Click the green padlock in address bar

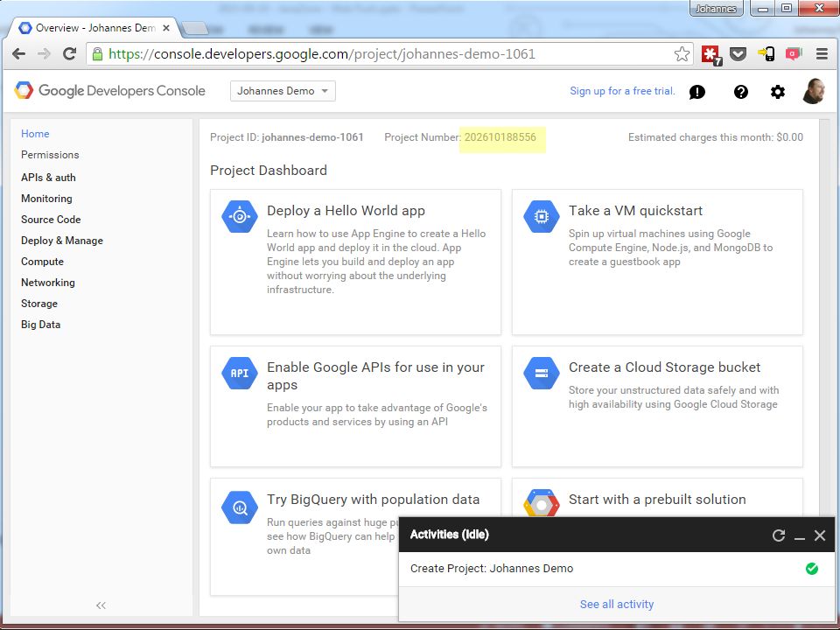97,53
